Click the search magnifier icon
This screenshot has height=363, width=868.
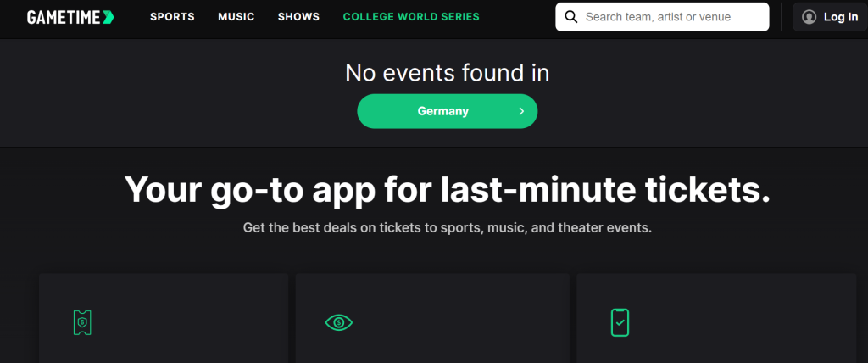click(x=571, y=17)
